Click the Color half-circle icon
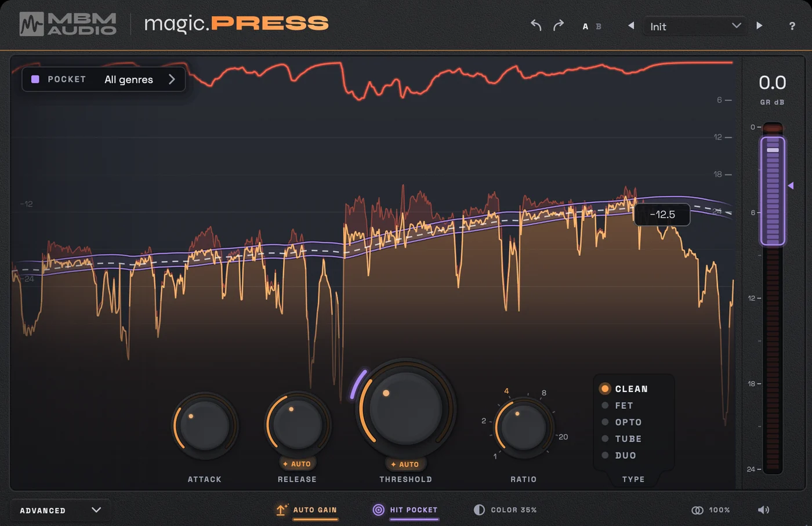The height and width of the screenshot is (526, 812). tap(479, 510)
